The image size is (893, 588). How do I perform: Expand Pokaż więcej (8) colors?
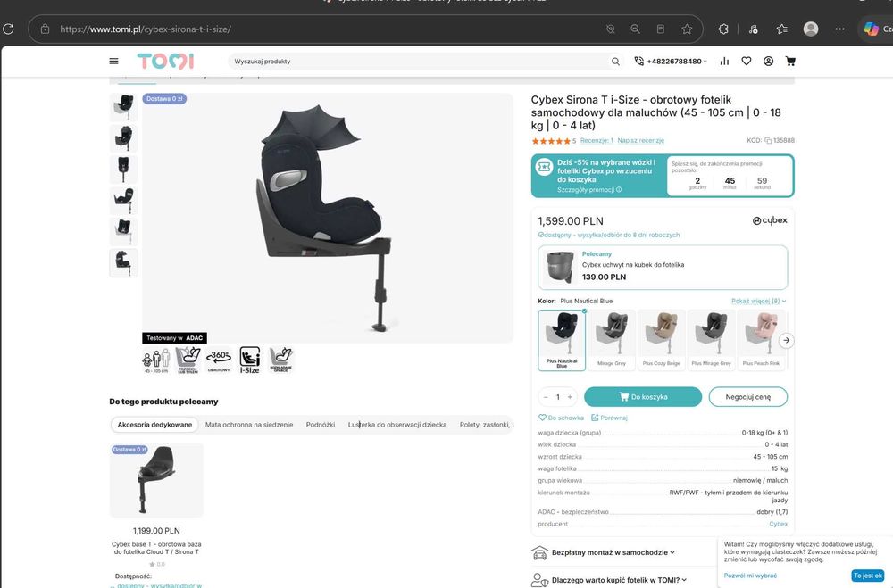point(758,301)
